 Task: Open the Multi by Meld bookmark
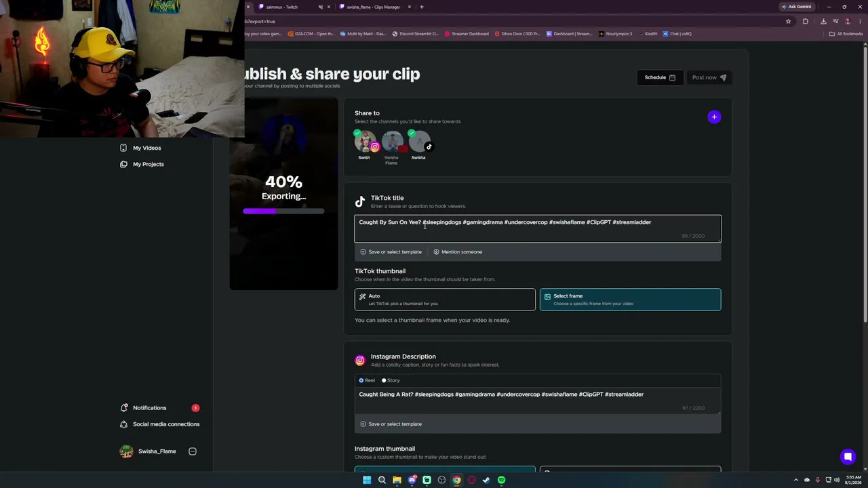[363, 34]
